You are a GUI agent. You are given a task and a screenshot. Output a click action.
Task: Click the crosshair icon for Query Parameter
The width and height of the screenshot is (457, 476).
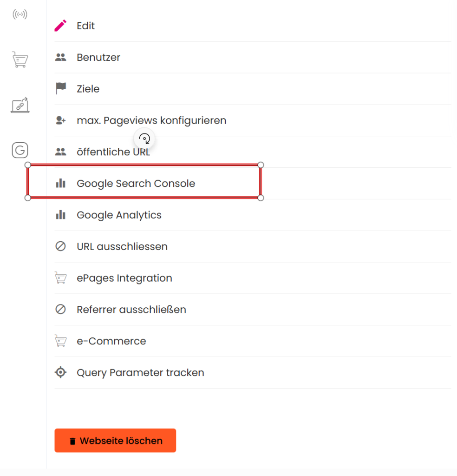[60, 372]
